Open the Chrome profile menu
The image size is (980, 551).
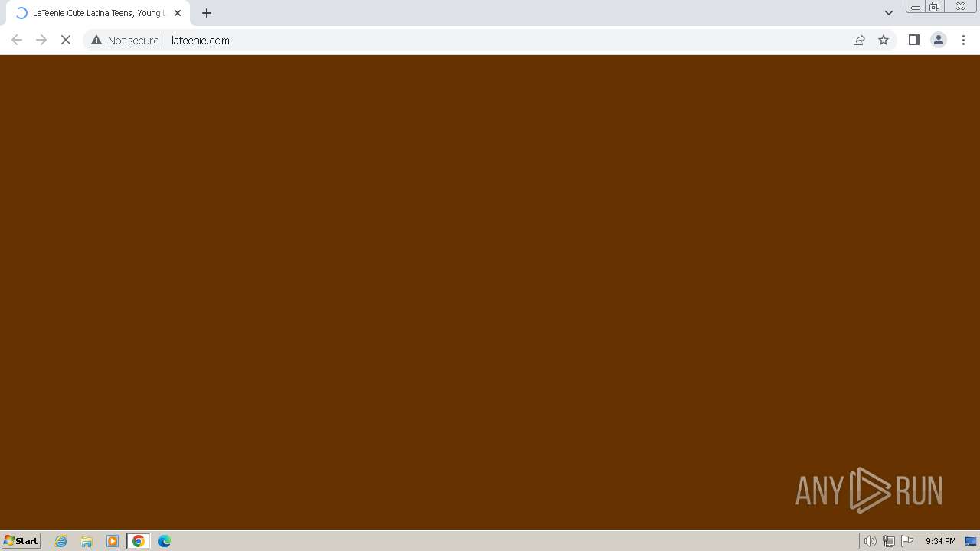[x=939, y=41]
